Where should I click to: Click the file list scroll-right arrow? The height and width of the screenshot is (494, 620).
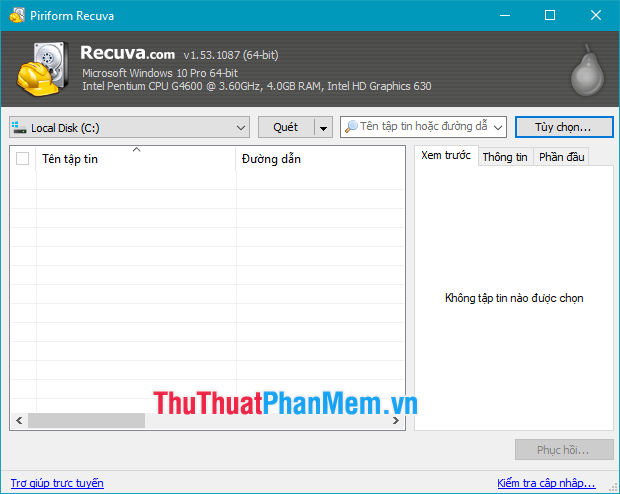click(x=396, y=420)
